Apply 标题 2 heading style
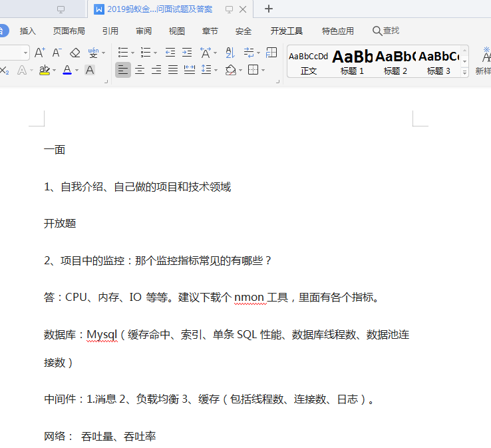Viewport: 491px width, 448px height. pyautogui.click(x=395, y=63)
